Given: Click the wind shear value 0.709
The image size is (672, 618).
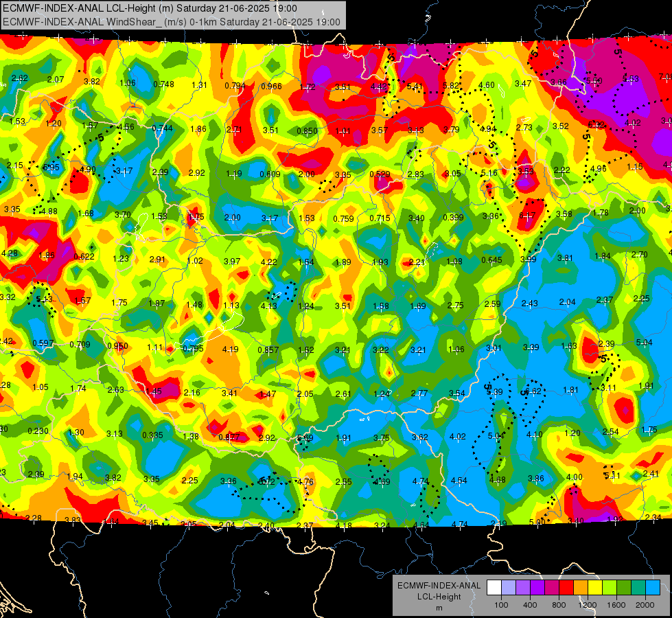Looking at the screenshot, I should click(x=80, y=345).
